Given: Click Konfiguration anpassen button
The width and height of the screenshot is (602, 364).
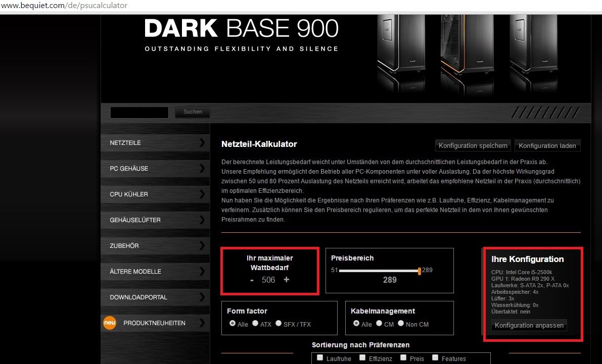Looking at the screenshot, I should tap(529, 325).
